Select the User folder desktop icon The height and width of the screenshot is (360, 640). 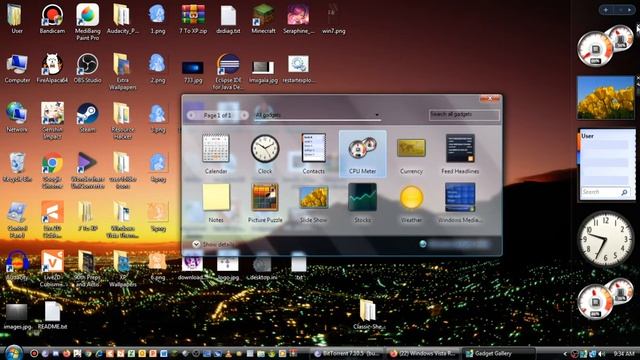click(x=17, y=19)
